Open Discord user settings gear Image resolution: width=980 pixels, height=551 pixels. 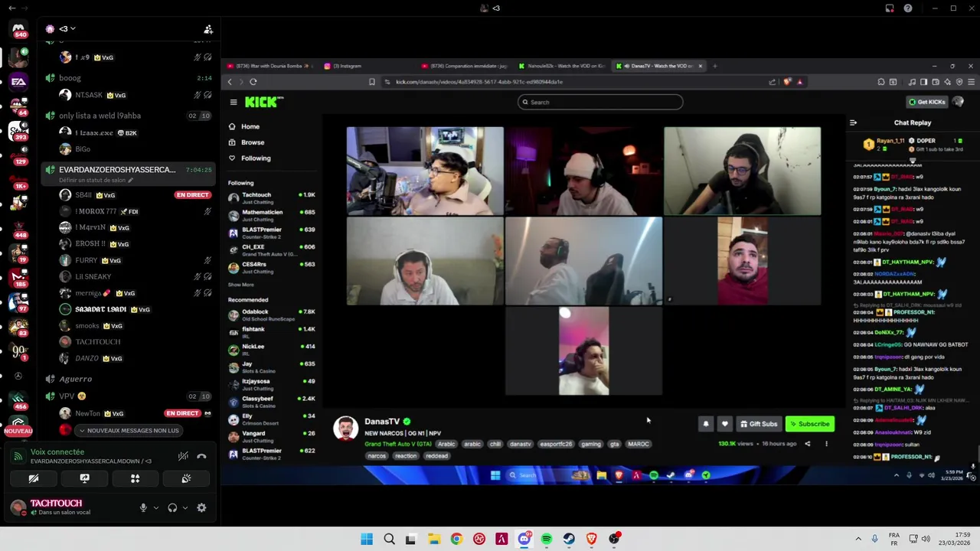pos(201,507)
